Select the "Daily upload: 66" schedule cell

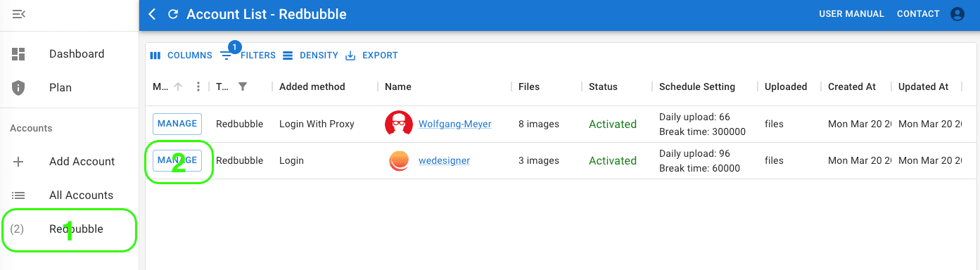point(702,124)
